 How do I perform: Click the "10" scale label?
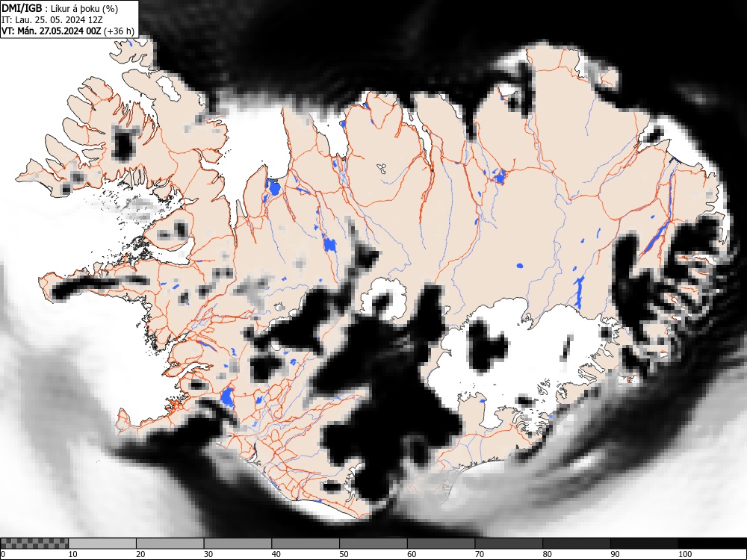coord(73,554)
